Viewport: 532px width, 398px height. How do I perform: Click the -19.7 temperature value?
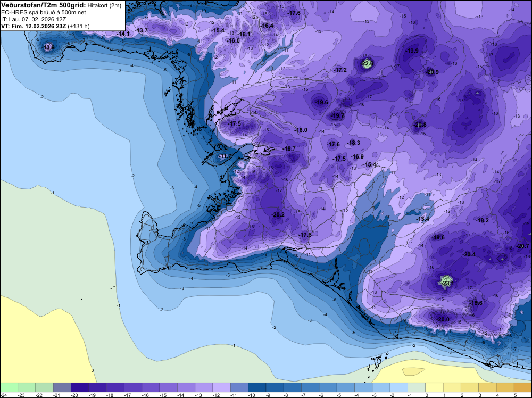coord(337,115)
